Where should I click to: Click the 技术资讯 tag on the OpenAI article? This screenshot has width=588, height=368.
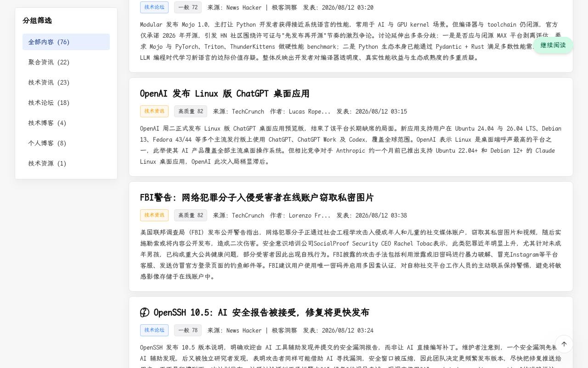point(154,111)
